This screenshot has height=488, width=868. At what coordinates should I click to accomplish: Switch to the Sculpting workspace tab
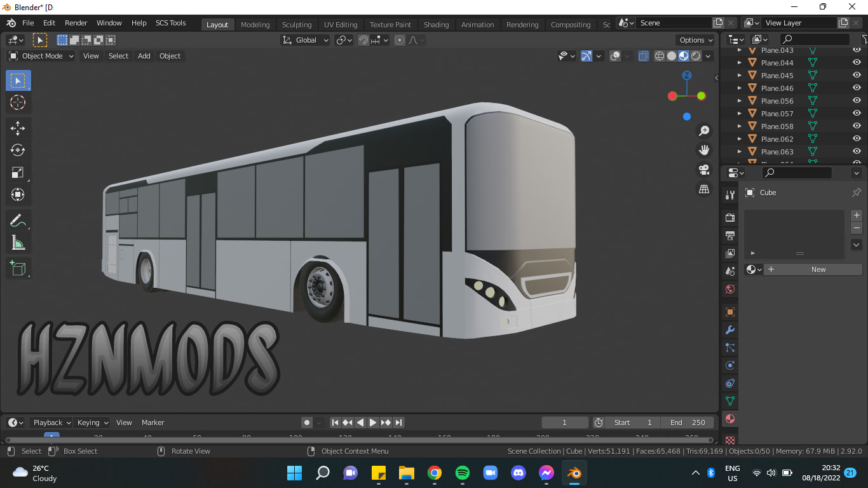[x=297, y=25]
